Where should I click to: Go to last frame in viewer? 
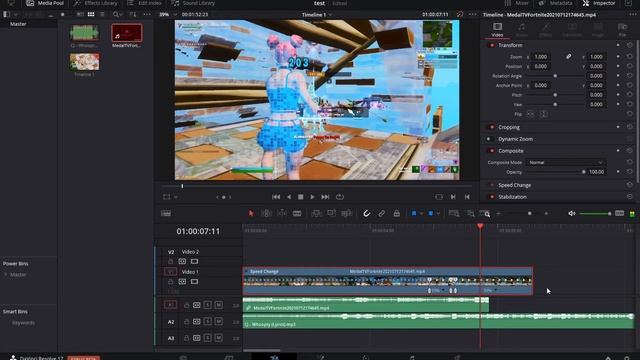[325, 197]
